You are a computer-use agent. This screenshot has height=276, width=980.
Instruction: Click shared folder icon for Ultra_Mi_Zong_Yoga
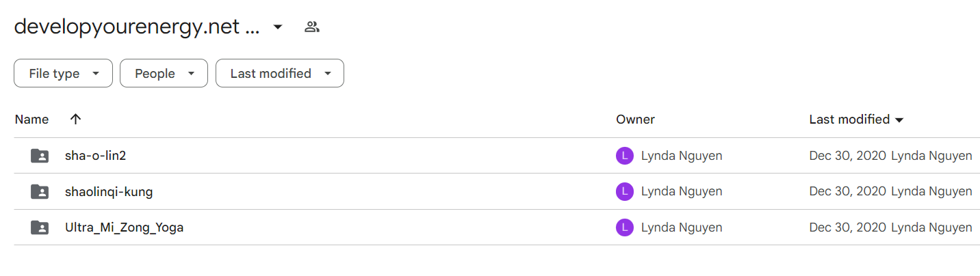[40, 227]
